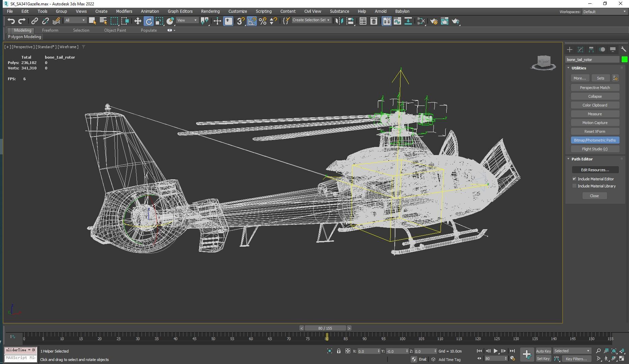Open Create Selection Set dropdown
Image resolution: width=629 pixels, height=364 pixels.
click(x=311, y=20)
